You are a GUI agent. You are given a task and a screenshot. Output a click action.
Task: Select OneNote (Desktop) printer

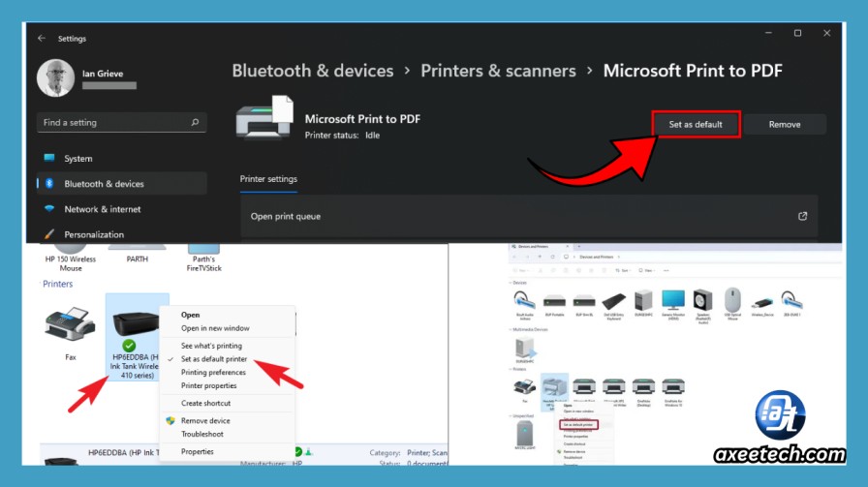coord(643,392)
